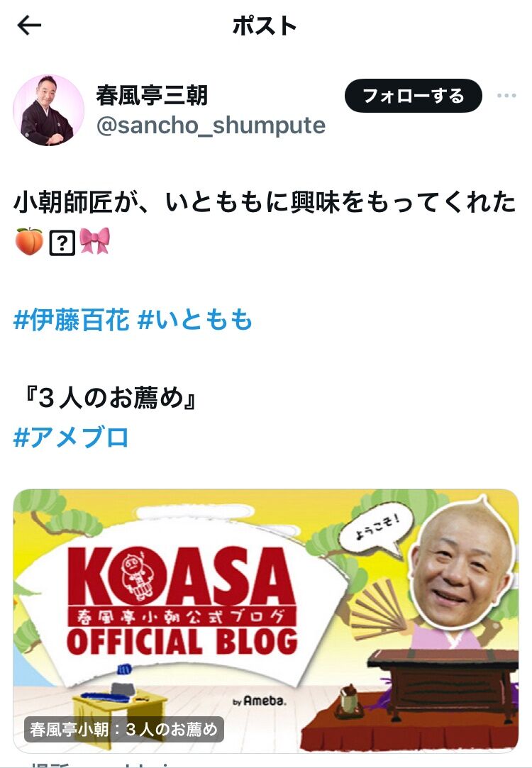This screenshot has height=768, width=532.
Task: Open the @sancho_shumpute handle
Action: pos(211,125)
